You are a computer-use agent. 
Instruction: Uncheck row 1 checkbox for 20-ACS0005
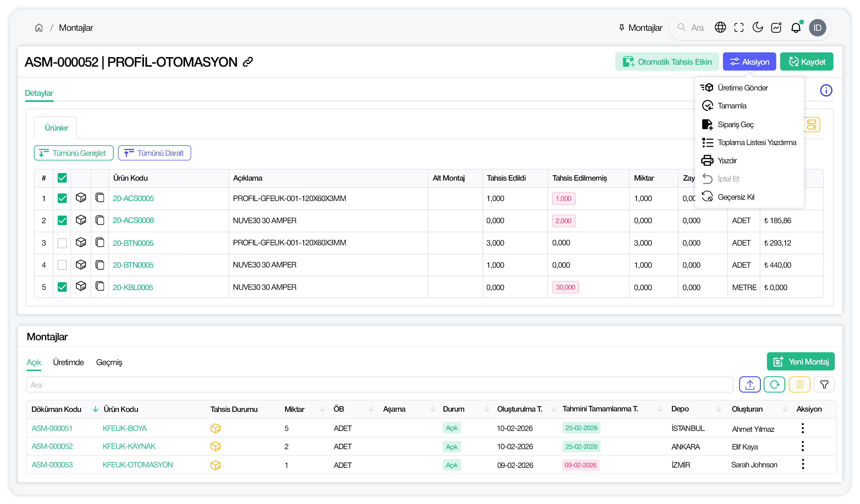(x=62, y=198)
